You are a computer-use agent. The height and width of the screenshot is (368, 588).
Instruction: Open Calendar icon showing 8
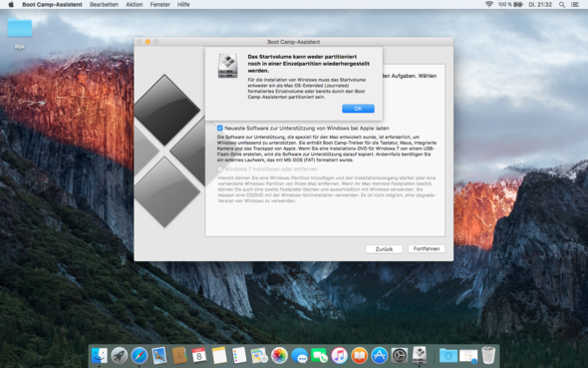199,355
